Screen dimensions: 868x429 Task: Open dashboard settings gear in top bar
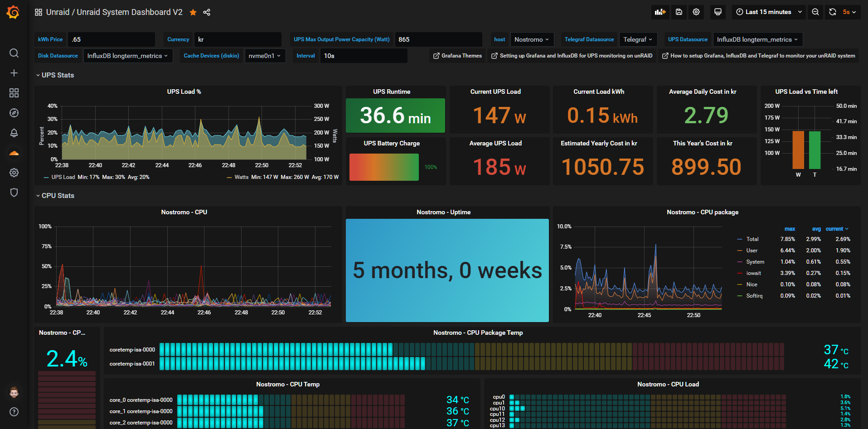pyautogui.click(x=696, y=12)
